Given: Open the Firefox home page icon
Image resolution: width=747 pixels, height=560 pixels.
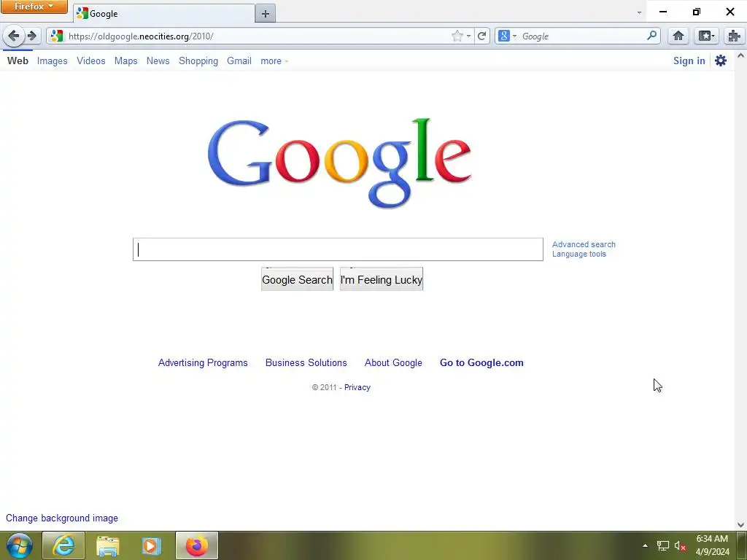Looking at the screenshot, I should [678, 36].
